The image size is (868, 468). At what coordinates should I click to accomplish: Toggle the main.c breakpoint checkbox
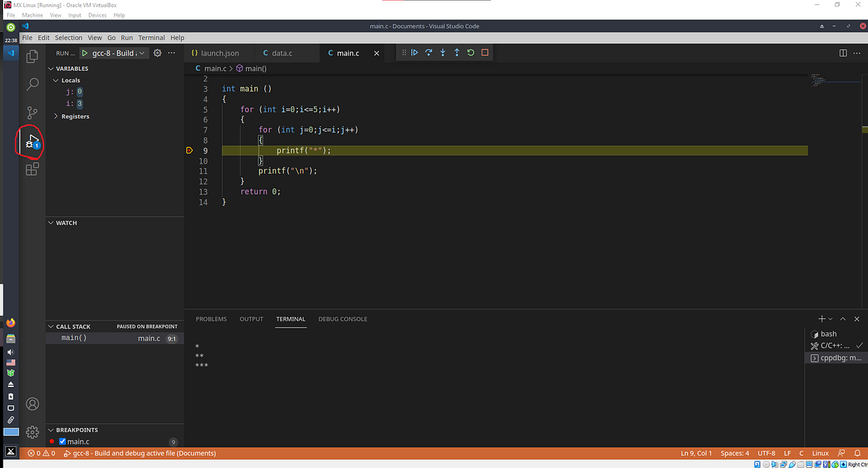tap(62, 441)
